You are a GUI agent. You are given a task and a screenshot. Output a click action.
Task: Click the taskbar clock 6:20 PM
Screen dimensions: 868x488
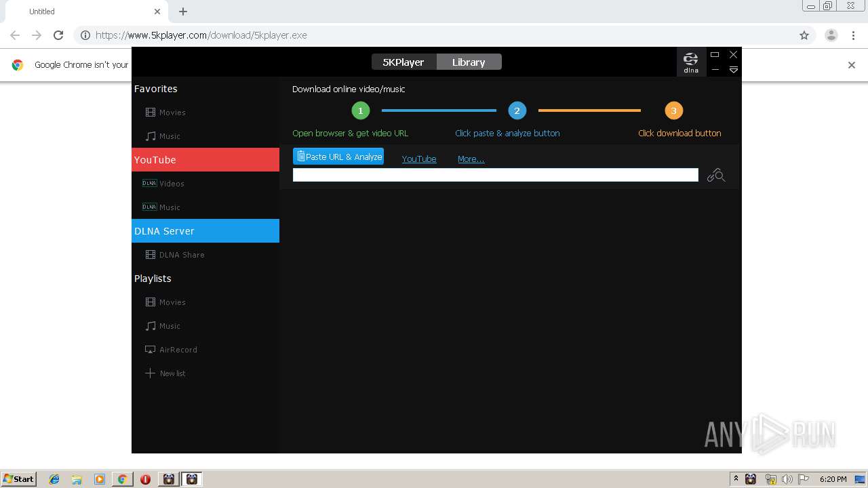833,479
